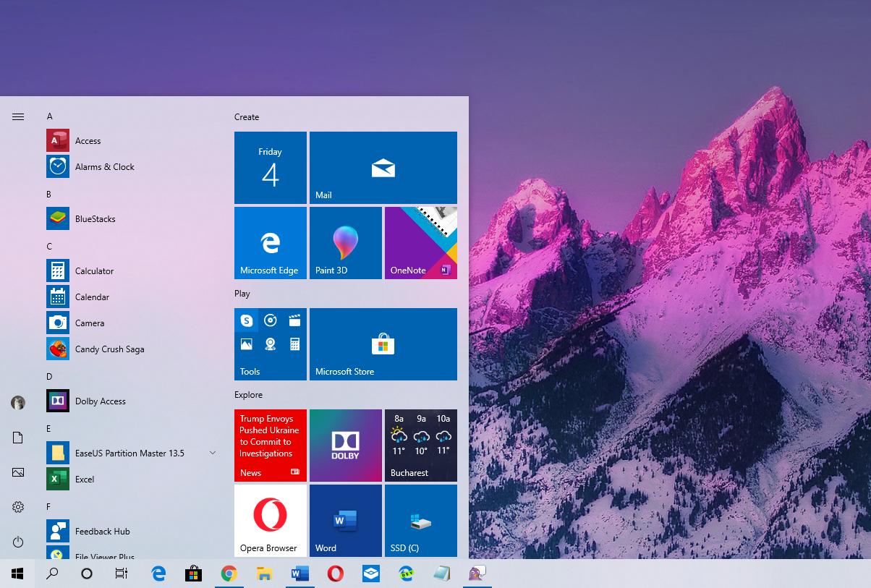
Task: Launch Opera from the taskbar
Action: pyautogui.click(x=335, y=574)
